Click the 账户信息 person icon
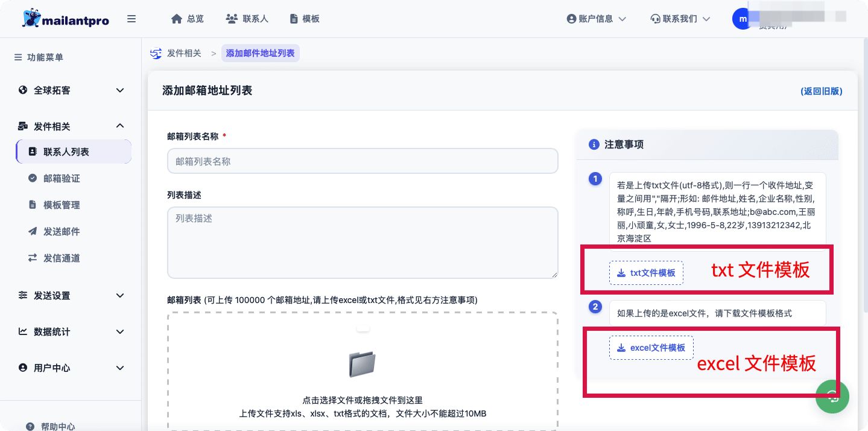The image size is (868, 431). pos(571,19)
